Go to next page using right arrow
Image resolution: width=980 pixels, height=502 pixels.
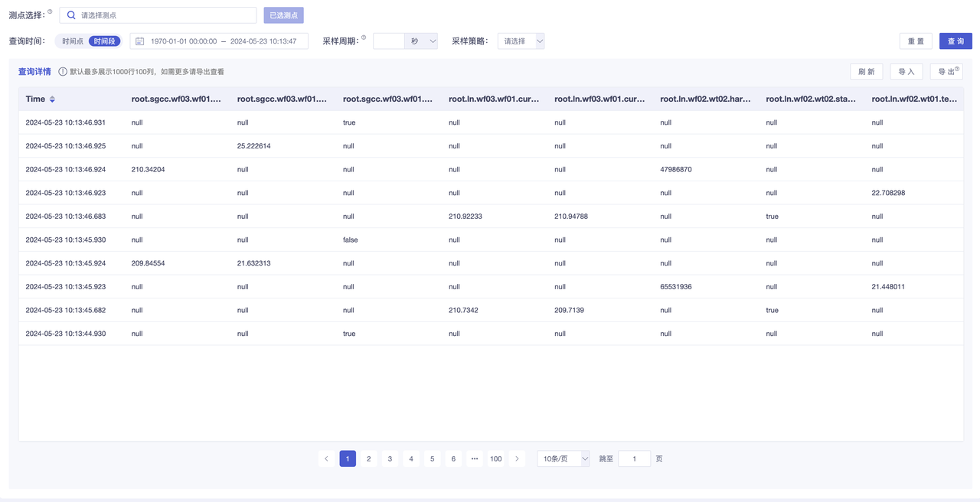click(517, 459)
